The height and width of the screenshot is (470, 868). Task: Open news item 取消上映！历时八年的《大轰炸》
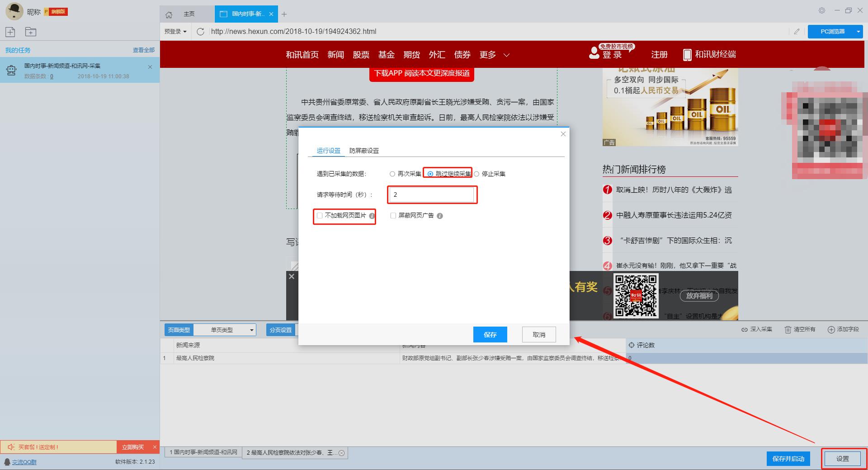tap(674, 190)
